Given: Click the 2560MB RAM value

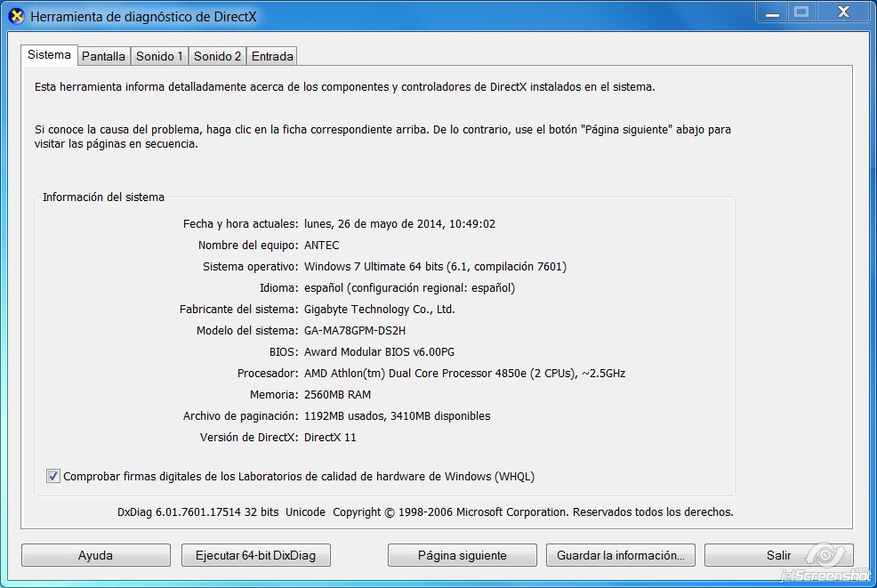Looking at the screenshot, I should point(337,394).
